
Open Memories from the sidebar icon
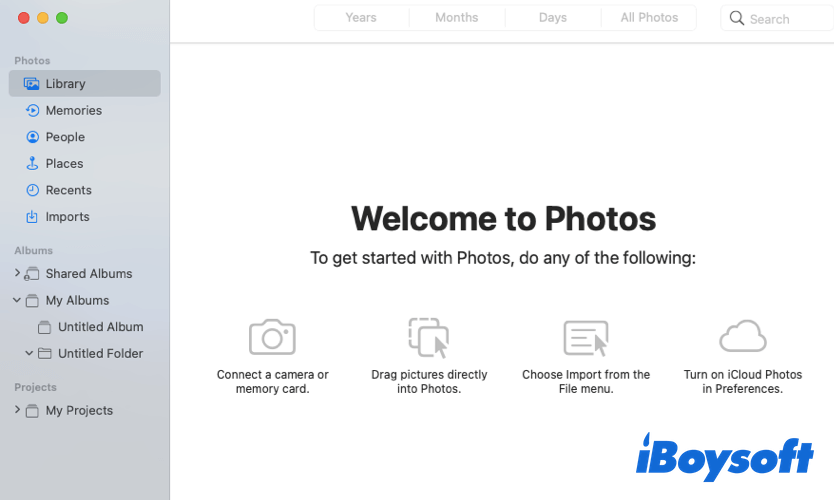tap(32, 111)
